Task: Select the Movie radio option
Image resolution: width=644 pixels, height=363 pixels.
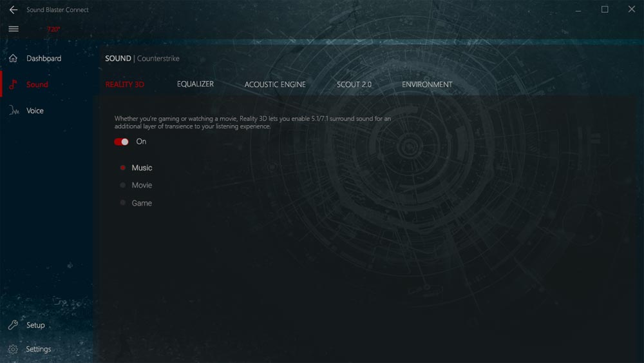Action: pos(123,186)
